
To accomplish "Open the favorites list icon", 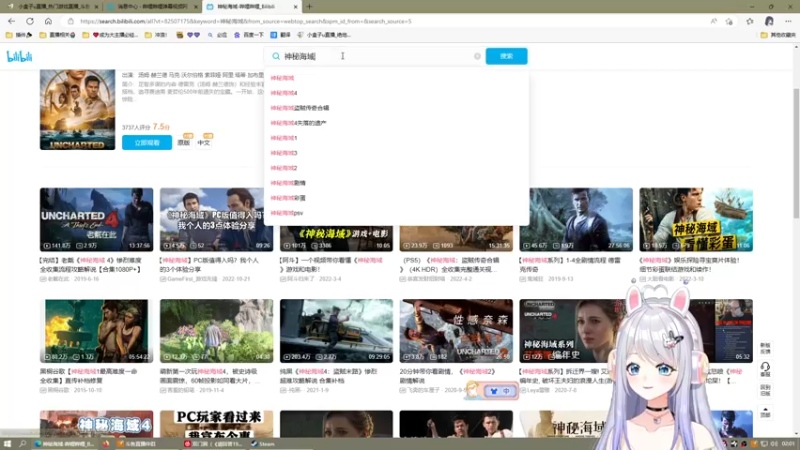I will [x=749, y=21].
